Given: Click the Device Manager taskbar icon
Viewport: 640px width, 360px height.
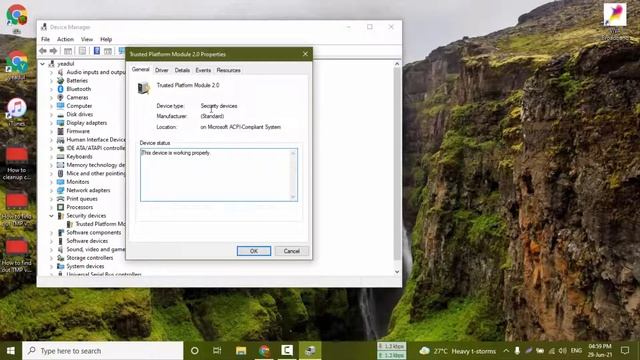Looking at the screenshot, I should pyautogui.click(x=310, y=351).
